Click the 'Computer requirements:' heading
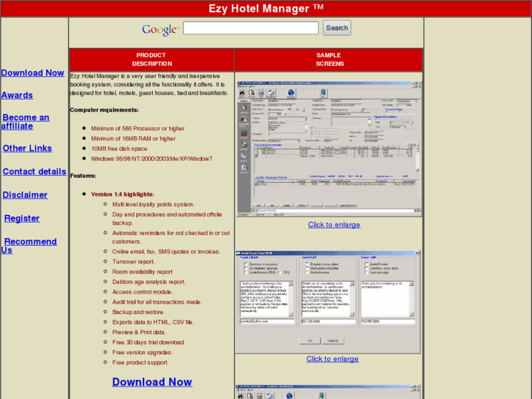This screenshot has width=532, height=399. pos(104,110)
